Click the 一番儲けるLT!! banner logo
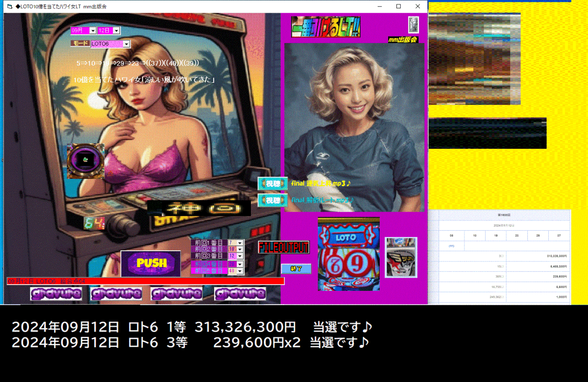 (326, 27)
